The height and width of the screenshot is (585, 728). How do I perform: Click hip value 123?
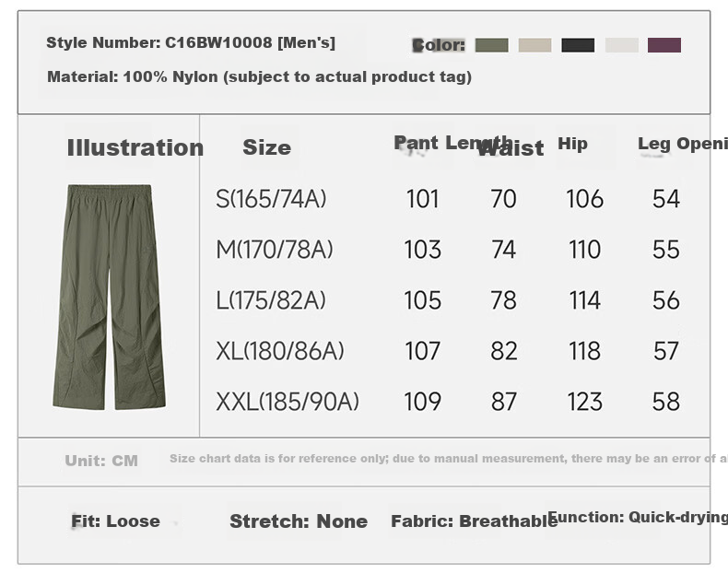[x=585, y=401]
